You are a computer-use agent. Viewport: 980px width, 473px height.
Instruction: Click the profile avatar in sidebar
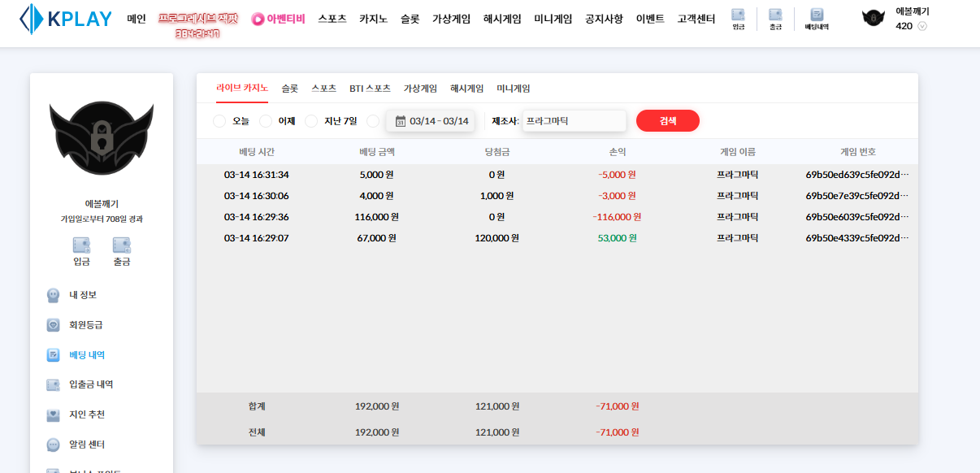102,138
